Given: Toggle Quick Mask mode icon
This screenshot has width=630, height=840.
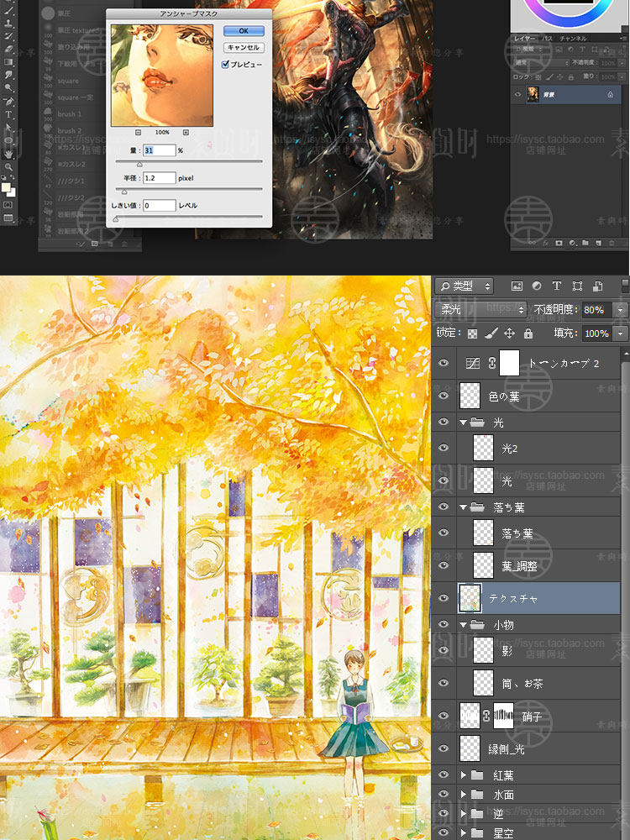Looking at the screenshot, I should [8, 205].
